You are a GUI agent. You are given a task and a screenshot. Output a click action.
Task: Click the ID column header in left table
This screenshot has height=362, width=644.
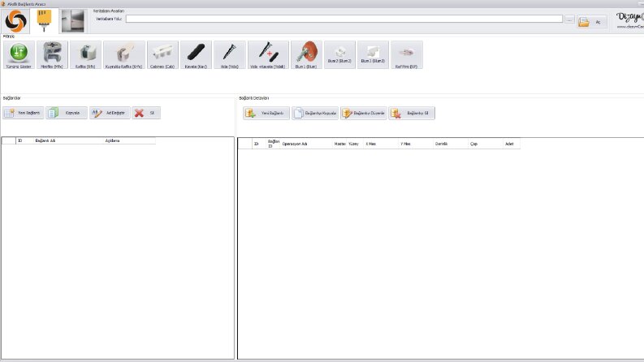(24, 140)
